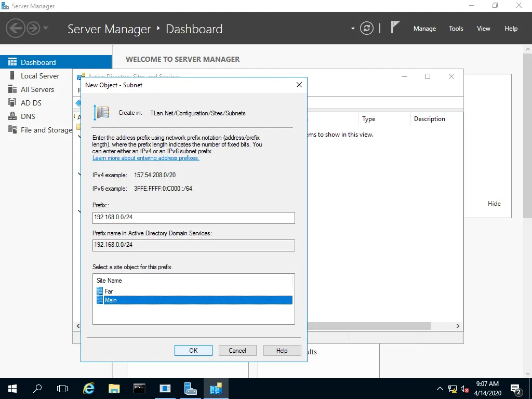Go back with Server Manager back arrow
The width and height of the screenshot is (532, 399).
(15, 28)
